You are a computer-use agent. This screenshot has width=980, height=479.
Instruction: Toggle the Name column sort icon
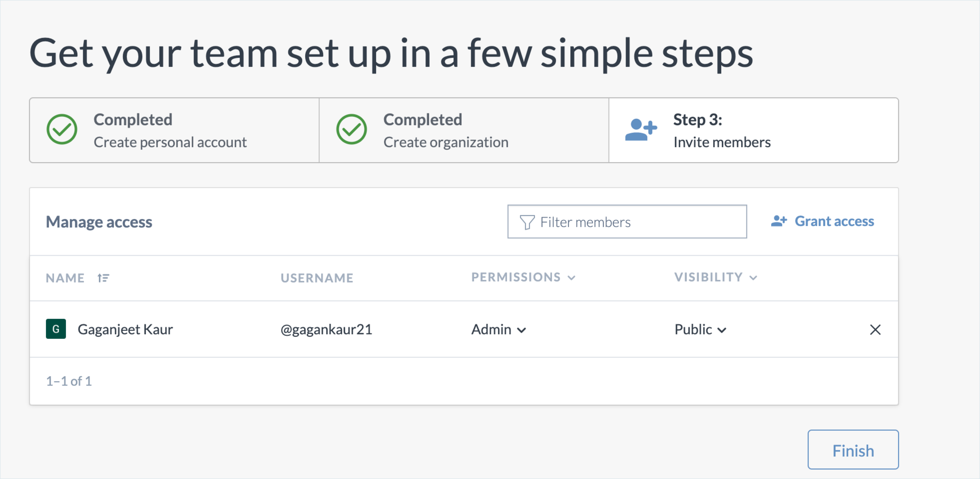click(x=103, y=278)
